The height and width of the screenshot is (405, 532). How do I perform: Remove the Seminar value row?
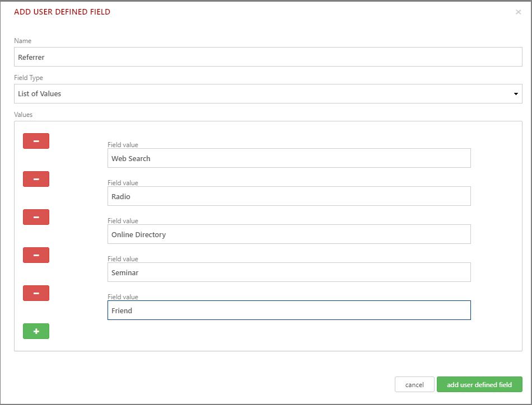click(36, 255)
